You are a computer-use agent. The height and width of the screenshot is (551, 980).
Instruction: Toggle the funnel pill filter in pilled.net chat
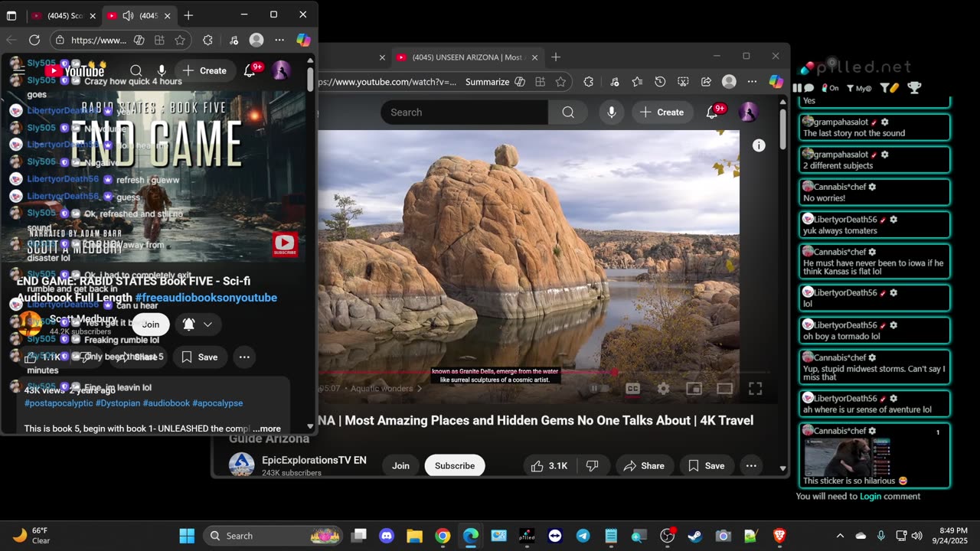pyautogui.click(x=889, y=88)
